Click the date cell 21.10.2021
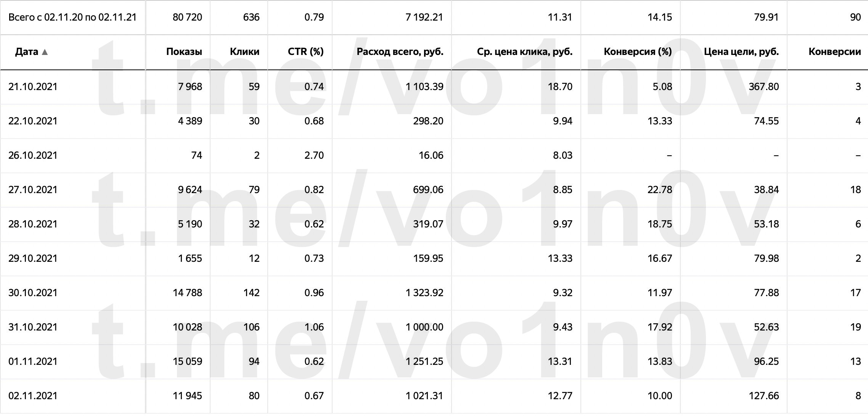The width and height of the screenshot is (868, 416). coord(33,87)
